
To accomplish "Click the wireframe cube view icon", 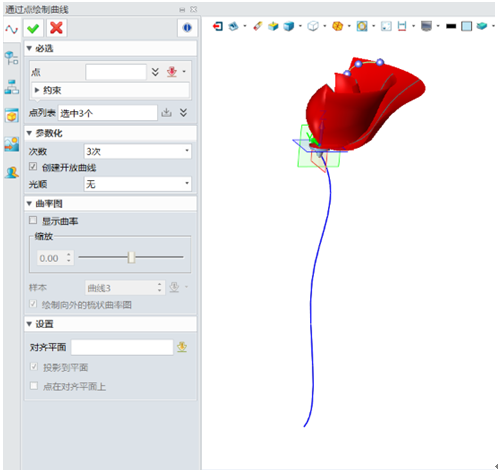I will tap(313, 26).
